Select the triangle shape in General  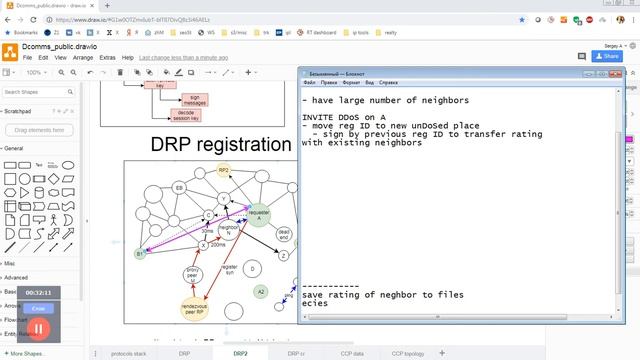point(24,193)
